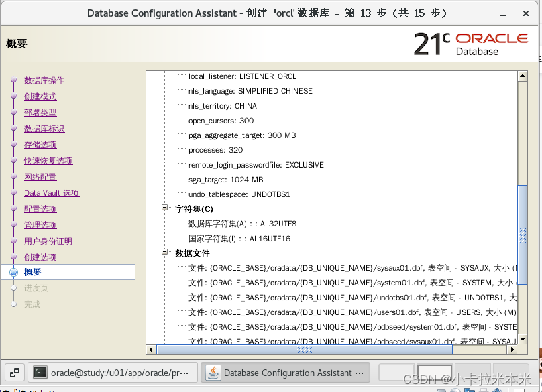542x392 pixels.
Task: Collapse the 数据文件 tree node
Action: [164, 253]
